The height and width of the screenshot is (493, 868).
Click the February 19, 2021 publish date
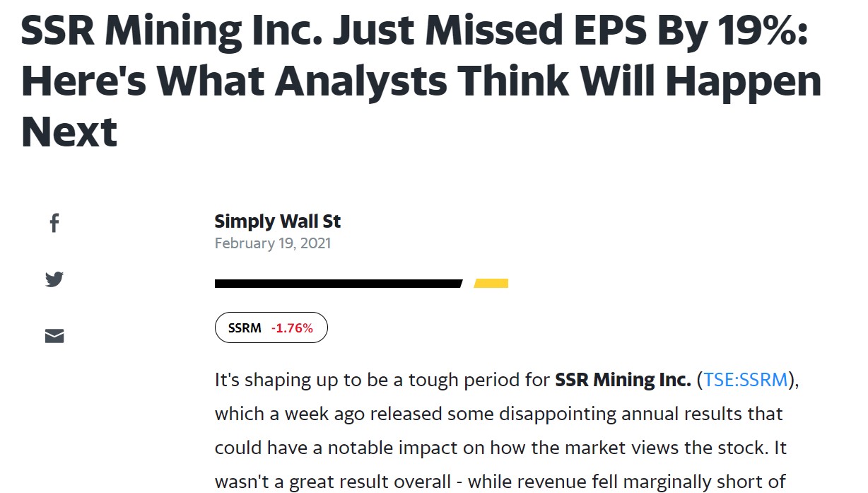272,243
